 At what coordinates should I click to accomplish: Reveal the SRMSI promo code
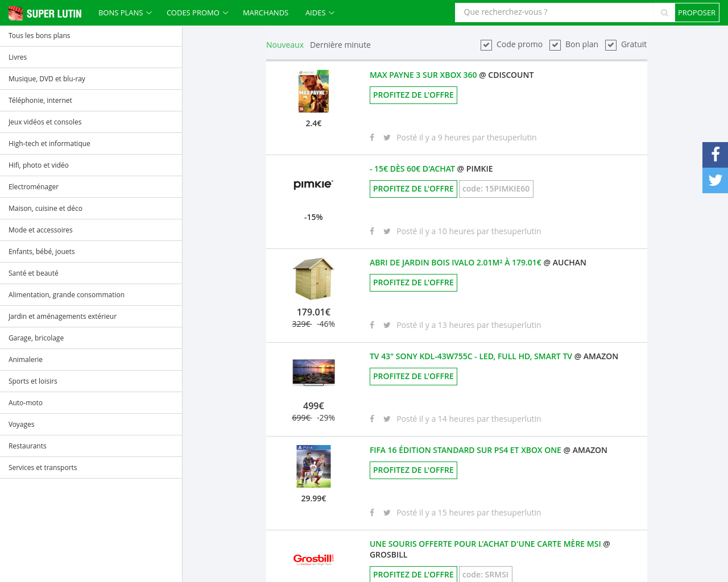click(486, 574)
